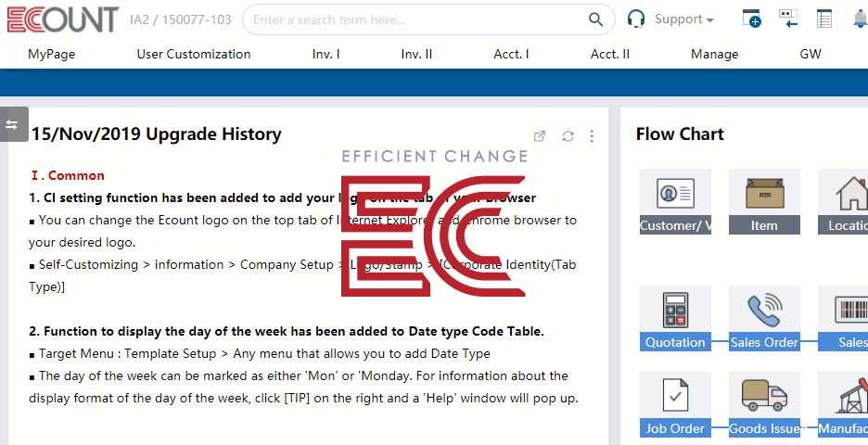868x445 pixels.
Task: Expand the Support dropdown
Action: pyautogui.click(x=683, y=19)
